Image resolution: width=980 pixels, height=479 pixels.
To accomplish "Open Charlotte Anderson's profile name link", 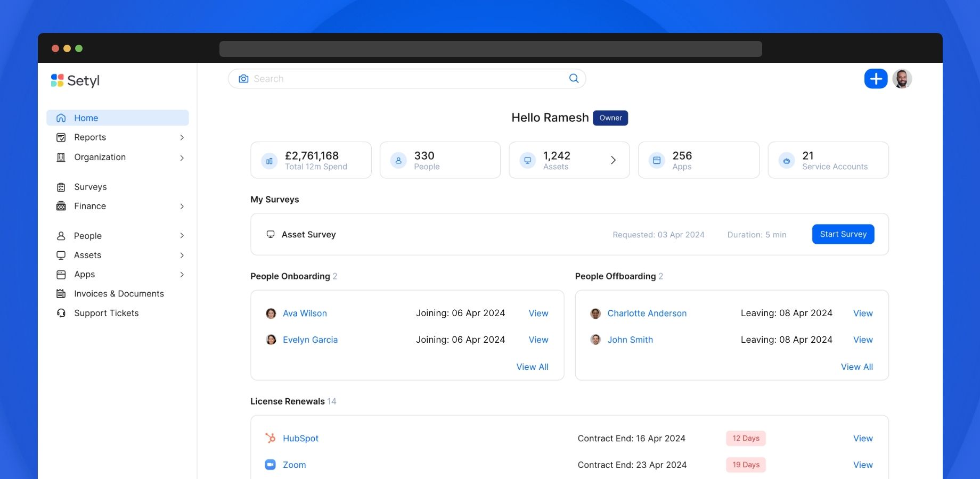I will (x=647, y=313).
